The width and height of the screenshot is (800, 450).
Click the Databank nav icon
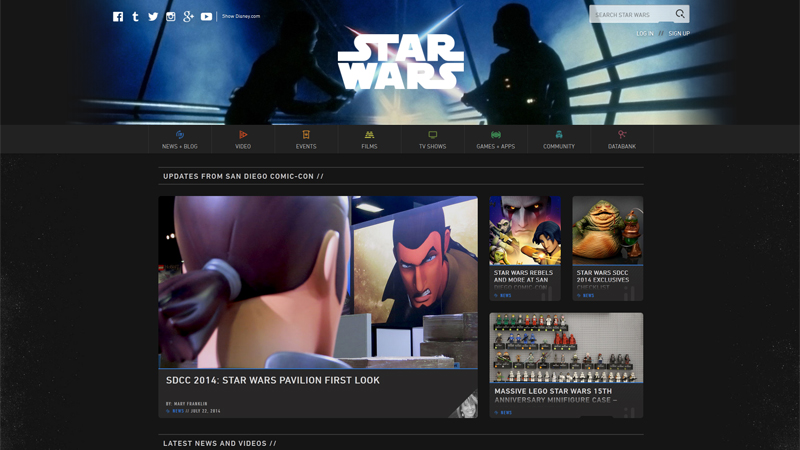click(x=622, y=135)
